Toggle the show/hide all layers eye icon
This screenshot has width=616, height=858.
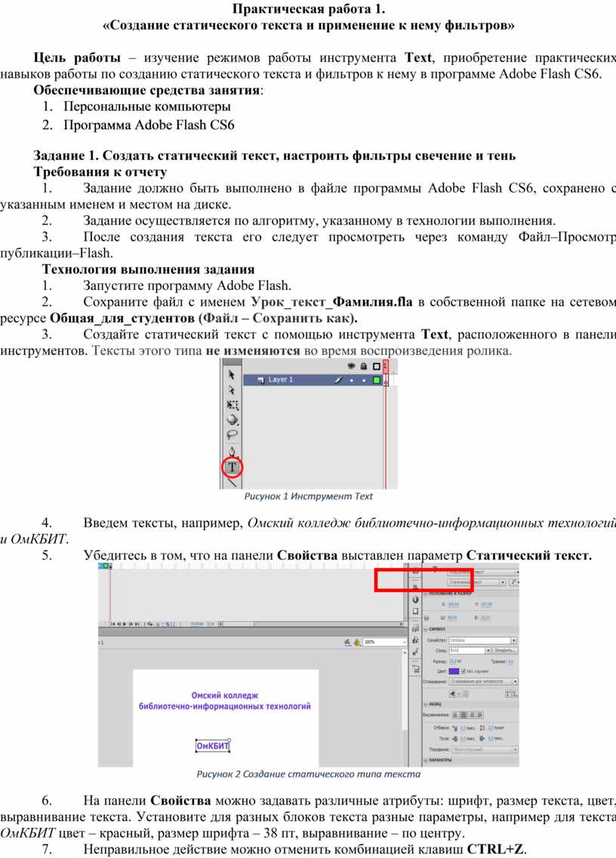351,366
